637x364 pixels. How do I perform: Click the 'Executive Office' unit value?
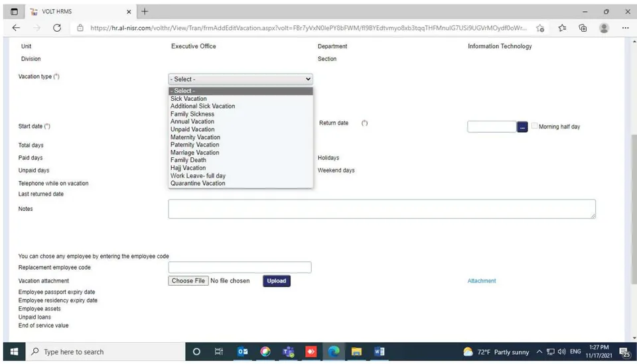193,46
